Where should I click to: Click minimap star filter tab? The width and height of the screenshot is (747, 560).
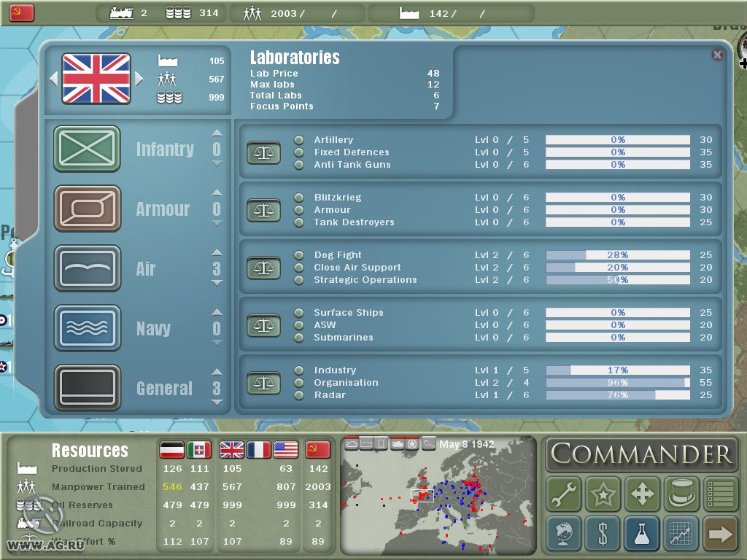(x=412, y=444)
